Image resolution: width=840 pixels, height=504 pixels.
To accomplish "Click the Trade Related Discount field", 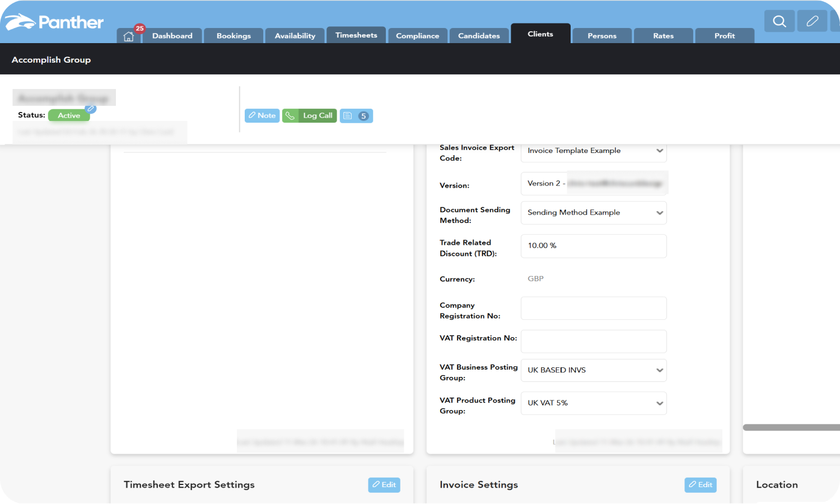I will (x=594, y=246).
